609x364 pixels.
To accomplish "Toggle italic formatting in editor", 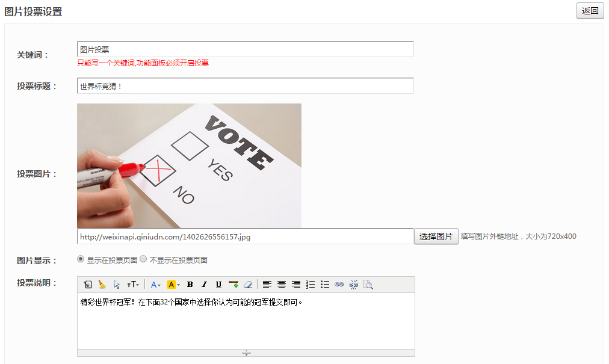I will [x=204, y=285].
